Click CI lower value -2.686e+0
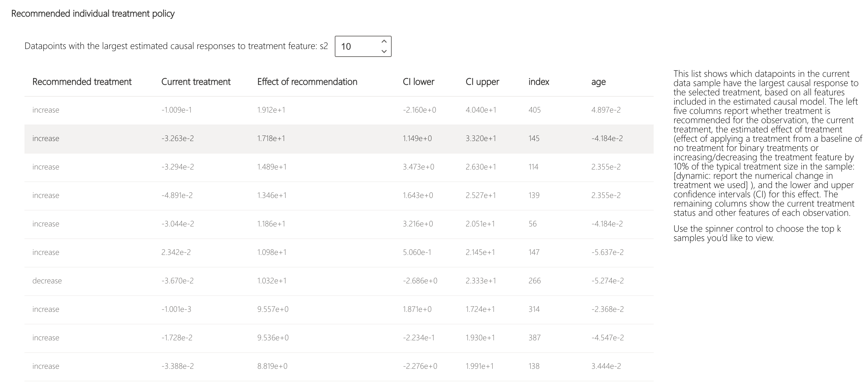 [x=420, y=281]
